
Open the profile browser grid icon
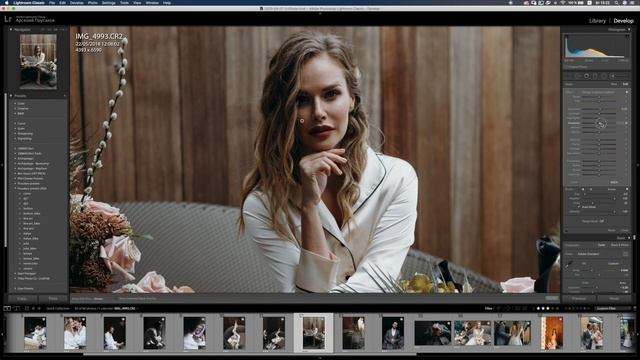625,254
